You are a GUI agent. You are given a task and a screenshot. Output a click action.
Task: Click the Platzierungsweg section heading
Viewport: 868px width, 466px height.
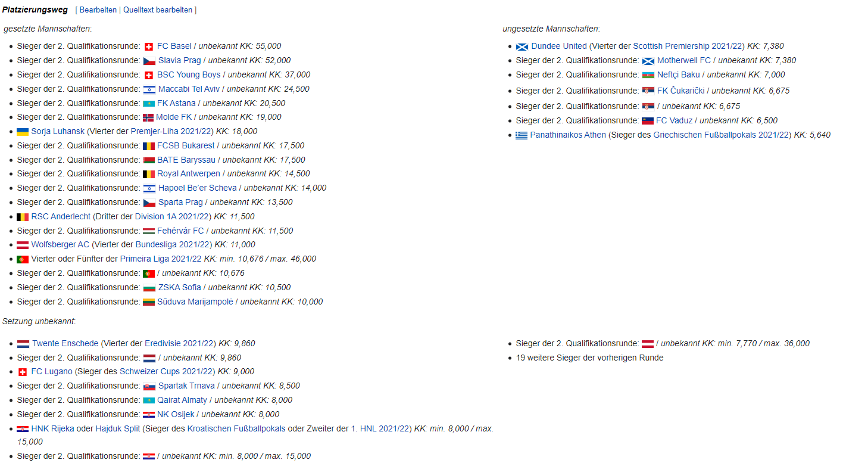35,10
